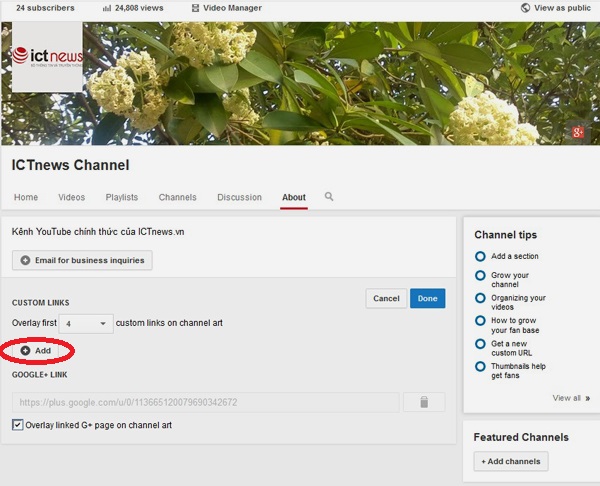Click the Google+ badge on channel art
This screenshot has height=486, width=600.
point(577,132)
